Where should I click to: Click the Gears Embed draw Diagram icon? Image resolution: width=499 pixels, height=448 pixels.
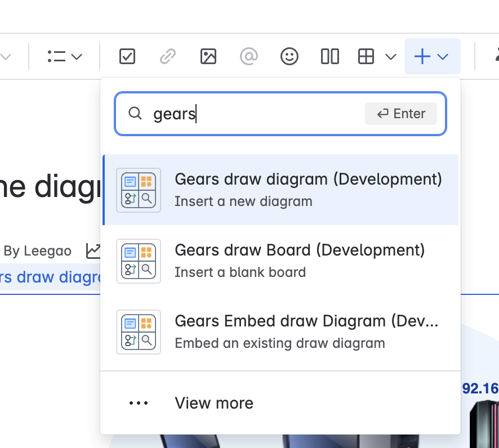[139, 332]
